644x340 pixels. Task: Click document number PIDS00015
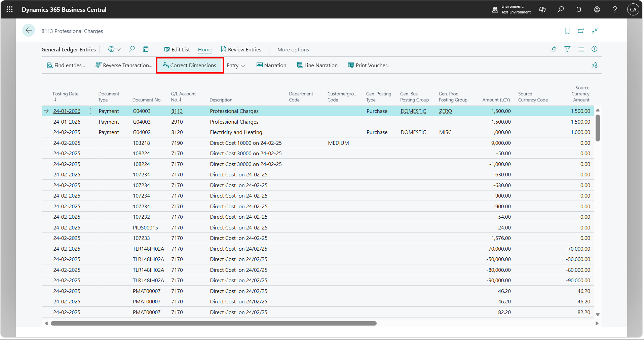tap(145, 227)
